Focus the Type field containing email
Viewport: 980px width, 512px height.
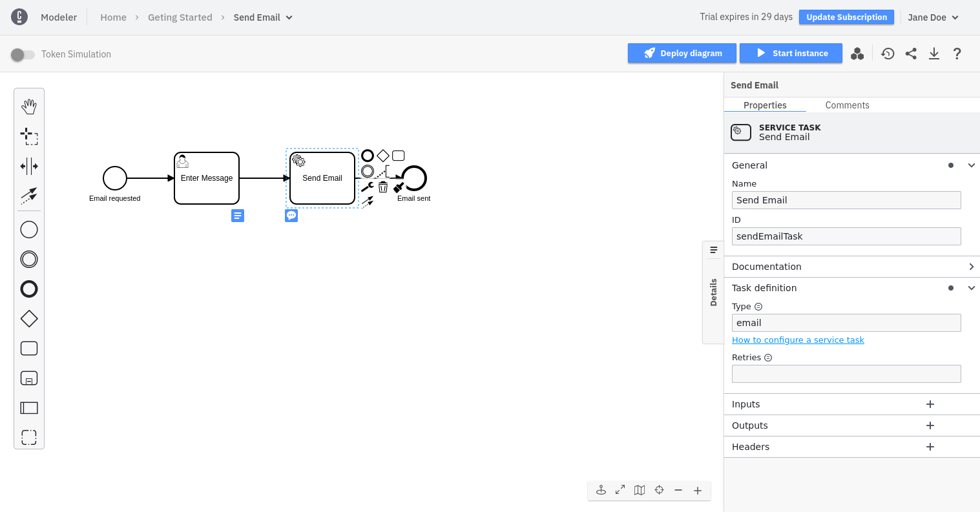[x=846, y=323]
